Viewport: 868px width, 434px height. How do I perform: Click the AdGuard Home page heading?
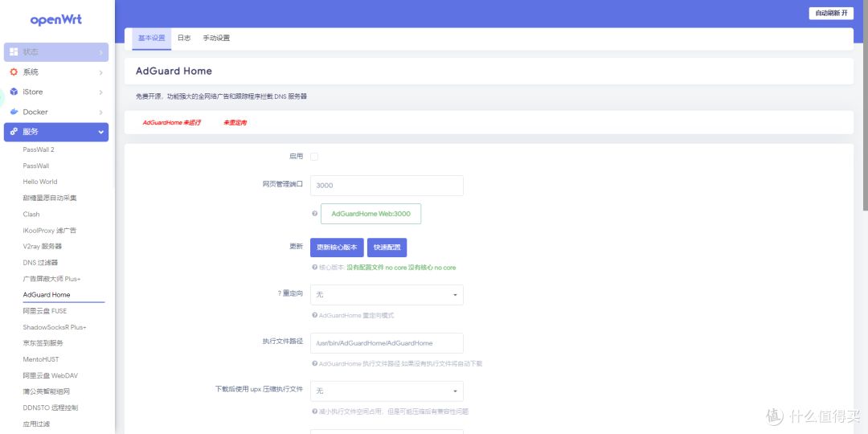174,71
